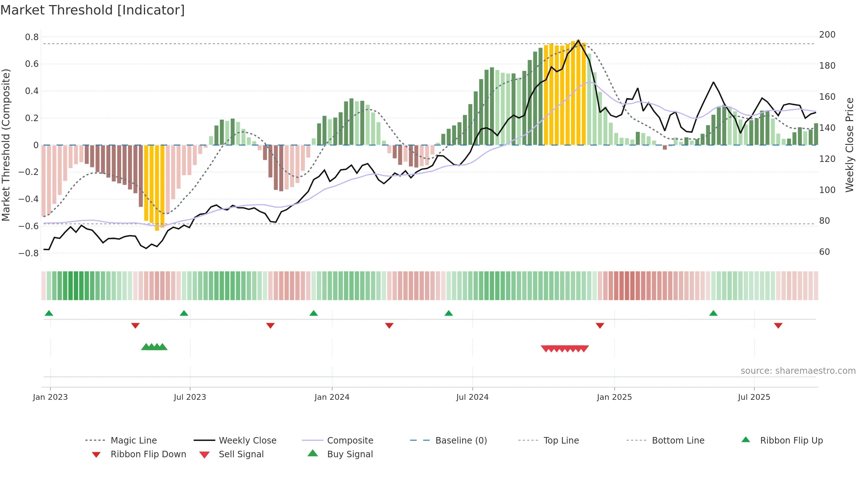Click the red sell signal triangle cluster
The width and height of the screenshot is (868, 488).
(x=565, y=349)
